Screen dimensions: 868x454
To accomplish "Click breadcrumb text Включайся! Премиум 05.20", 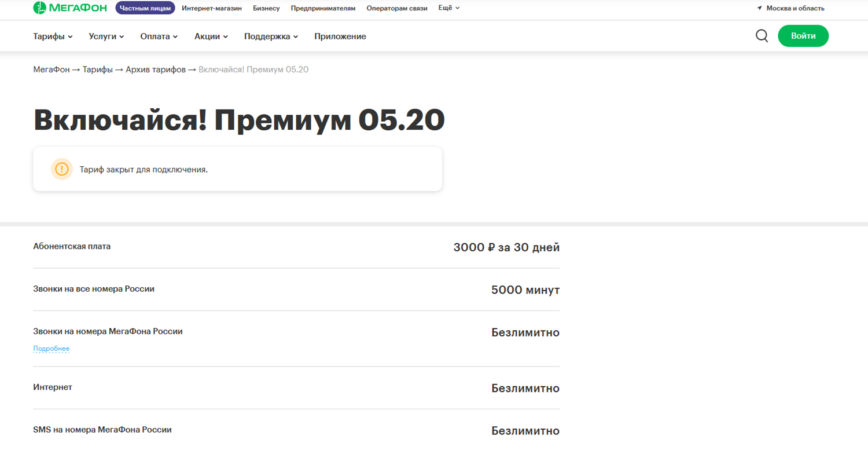I will coord(253,69).
